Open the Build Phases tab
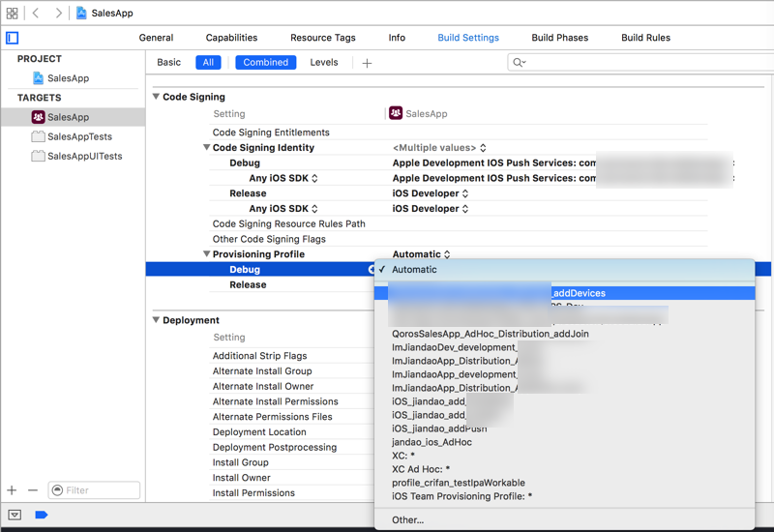Screen dimensions: 774x532 point(560,38)
